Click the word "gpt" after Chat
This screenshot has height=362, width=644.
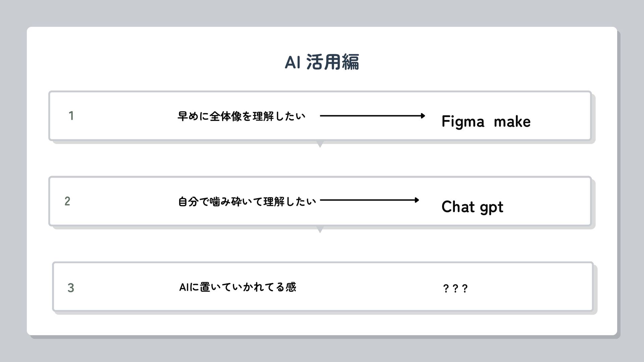point(492,207)
